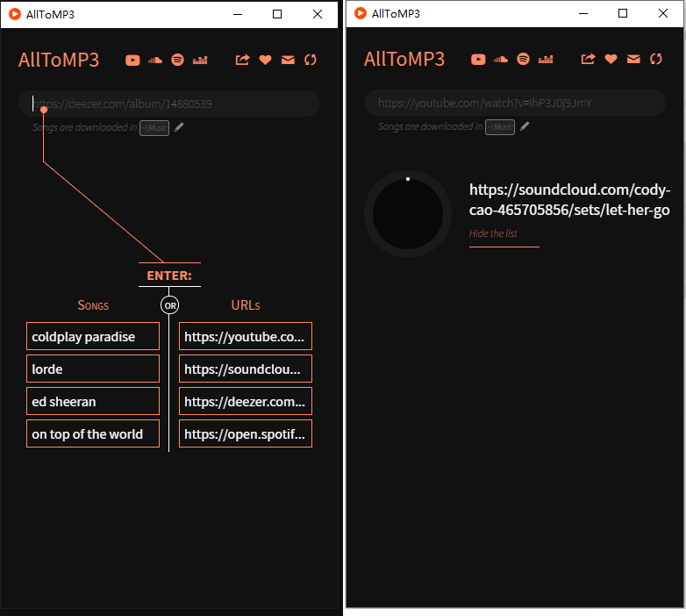
Task: Click the ~\Music folder badge in right window
Action: (x=500, y=127)
